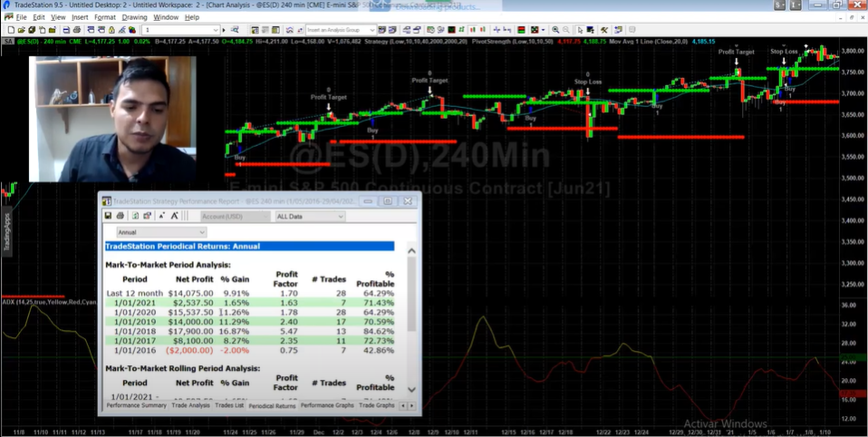Click the report settings icon
The height and width of the screenshot is (437, 868).
tap(147, 216)
